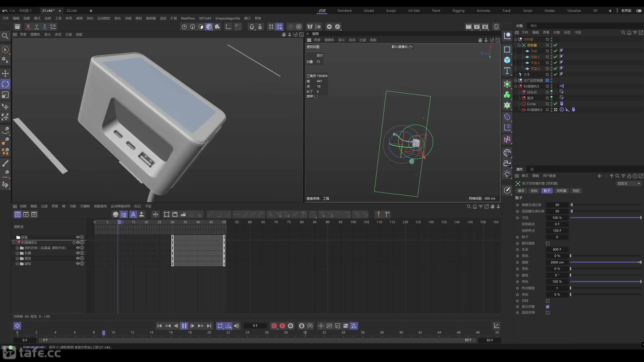The image size is (644, 362).
Task: Click the record keyframe button in timeline
Action: [274, 326]
